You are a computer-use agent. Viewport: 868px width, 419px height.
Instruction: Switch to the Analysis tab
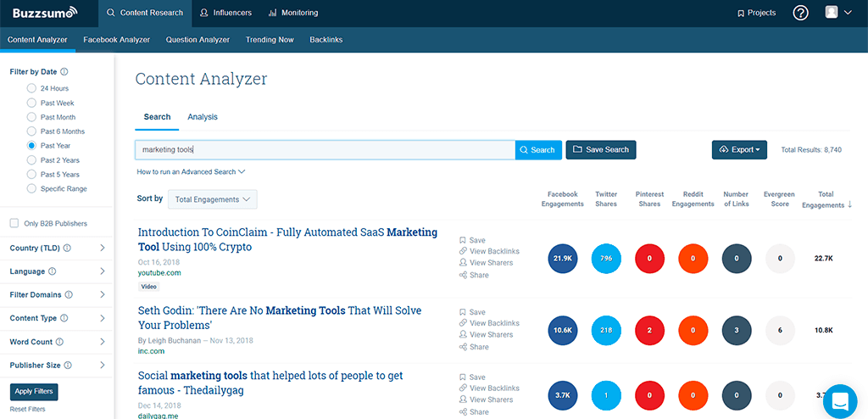203,117
